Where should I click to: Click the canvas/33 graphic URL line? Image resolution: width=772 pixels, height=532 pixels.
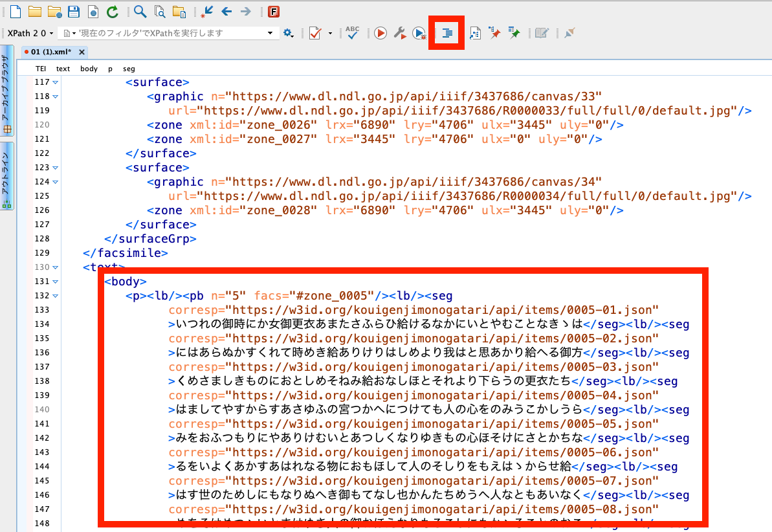point(374,96)
